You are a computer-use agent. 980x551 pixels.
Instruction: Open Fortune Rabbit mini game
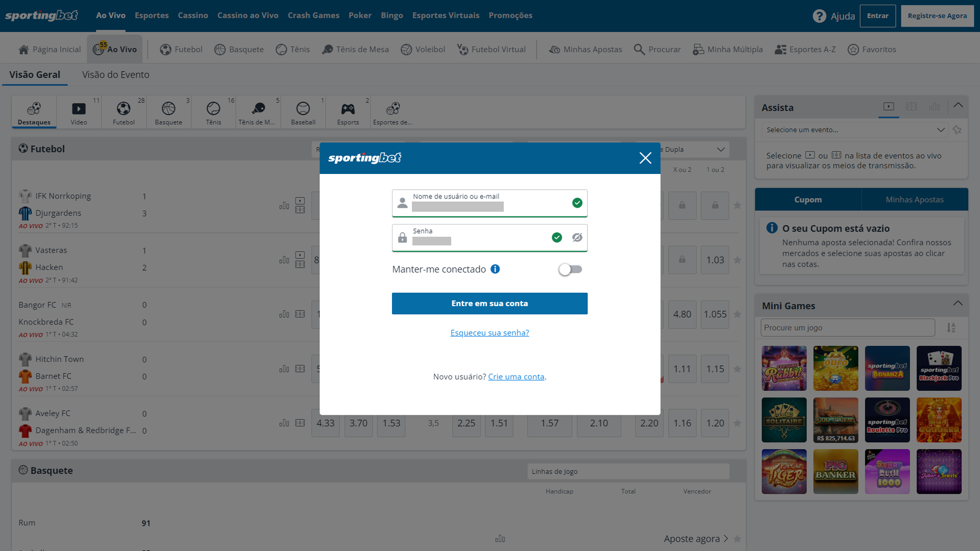click(x=784, y=368)
